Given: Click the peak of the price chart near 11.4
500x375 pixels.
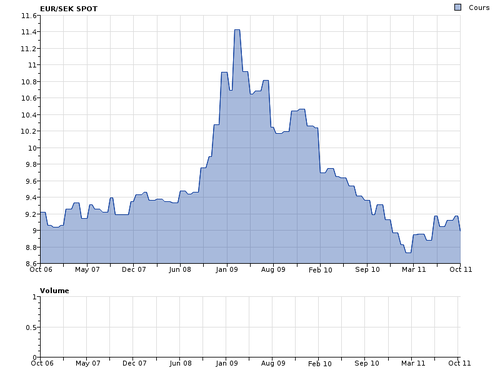Looking at the screenshot, I should click(x=237, y=30).
